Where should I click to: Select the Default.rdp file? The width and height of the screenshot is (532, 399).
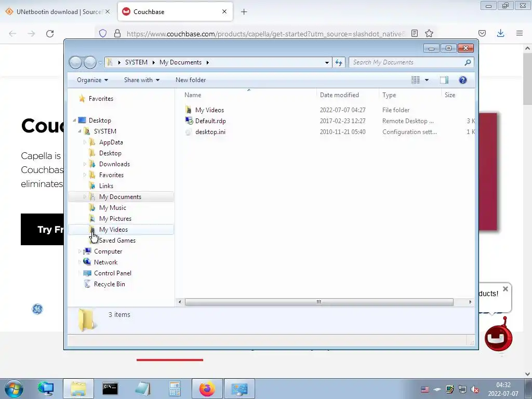(x=210, y=121)
